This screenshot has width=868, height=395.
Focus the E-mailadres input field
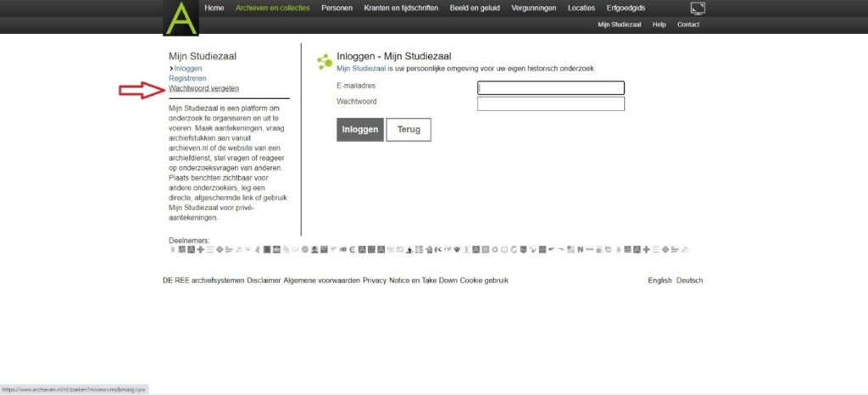point(551,88)
